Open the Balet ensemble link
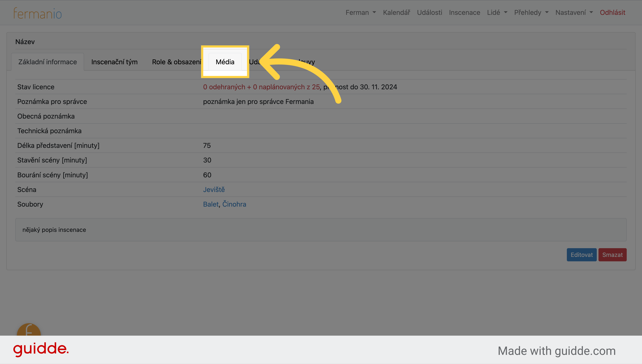The height and width of the screenshot is (364, 642). coord(211,204)
